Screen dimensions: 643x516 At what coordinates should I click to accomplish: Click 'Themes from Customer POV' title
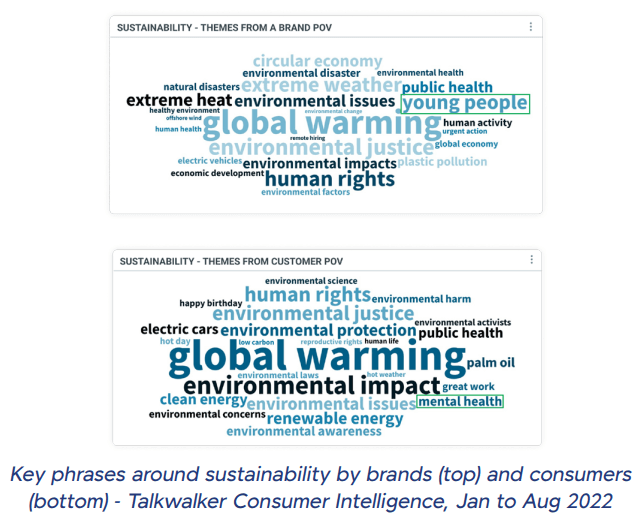point(231,261)
